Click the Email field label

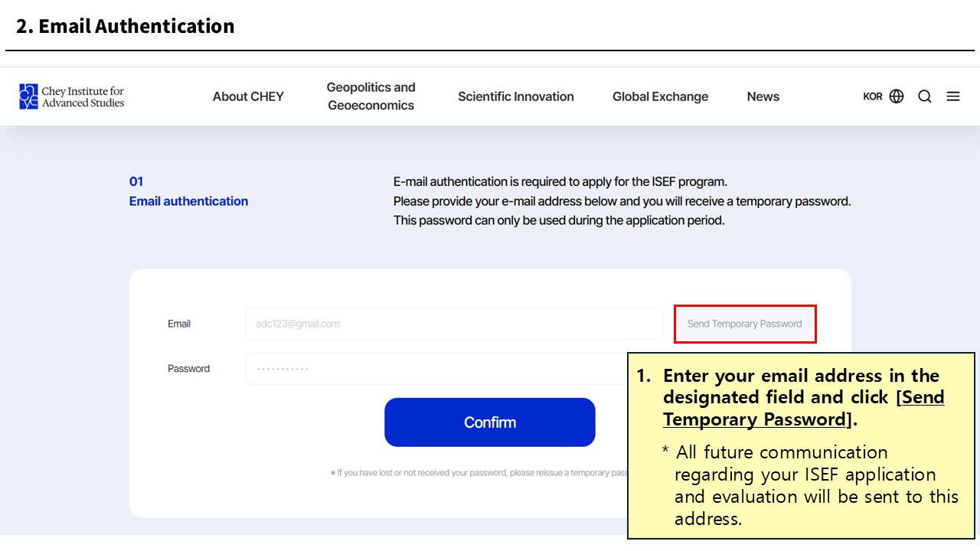click(179, 324)
